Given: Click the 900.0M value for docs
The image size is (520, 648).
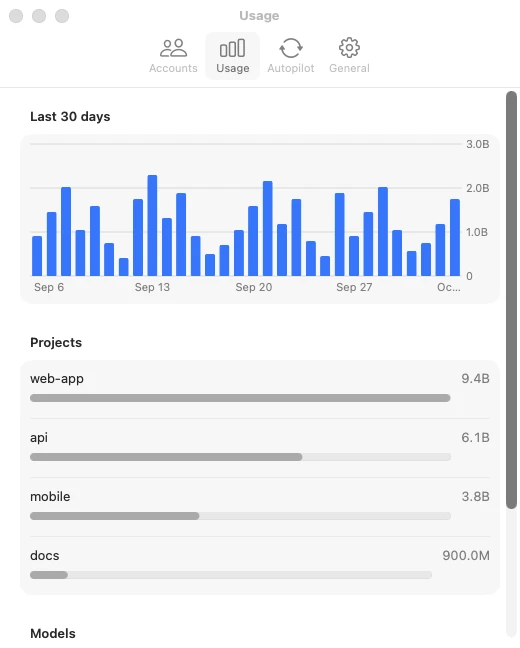Looking at the screenshot, I should pos(466,555).
